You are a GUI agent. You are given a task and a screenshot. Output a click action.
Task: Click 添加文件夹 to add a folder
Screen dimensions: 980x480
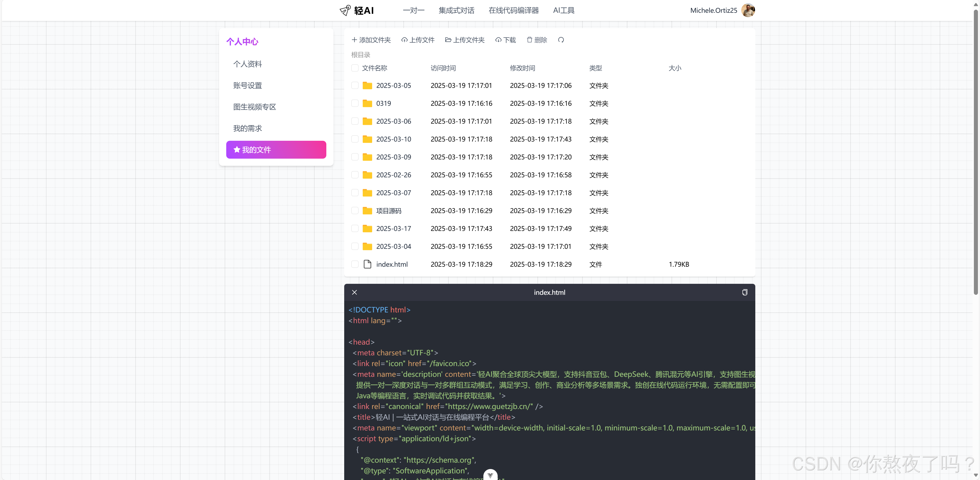pos(371,40)
